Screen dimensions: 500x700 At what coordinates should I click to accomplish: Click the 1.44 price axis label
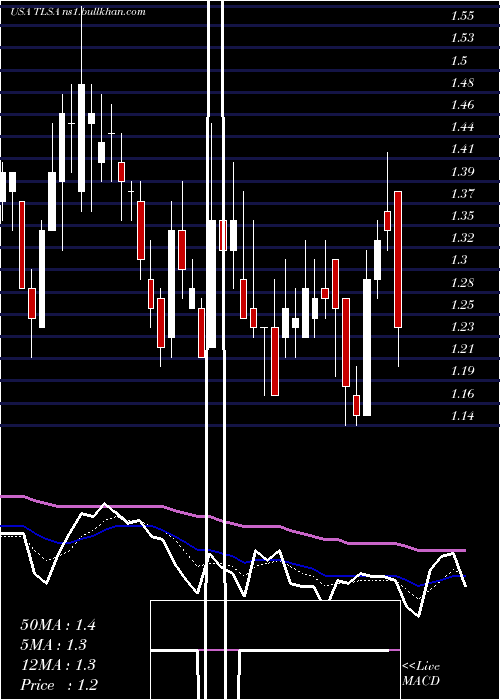click(462, 127)
